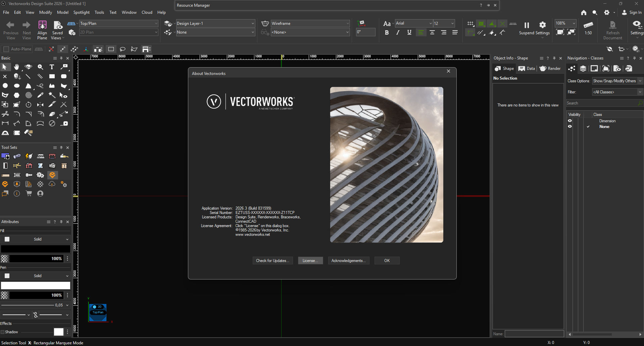Click the class Search field
The height and width of the screenshot is (346, 644).
pyautogui.click(x=602, y=103)
